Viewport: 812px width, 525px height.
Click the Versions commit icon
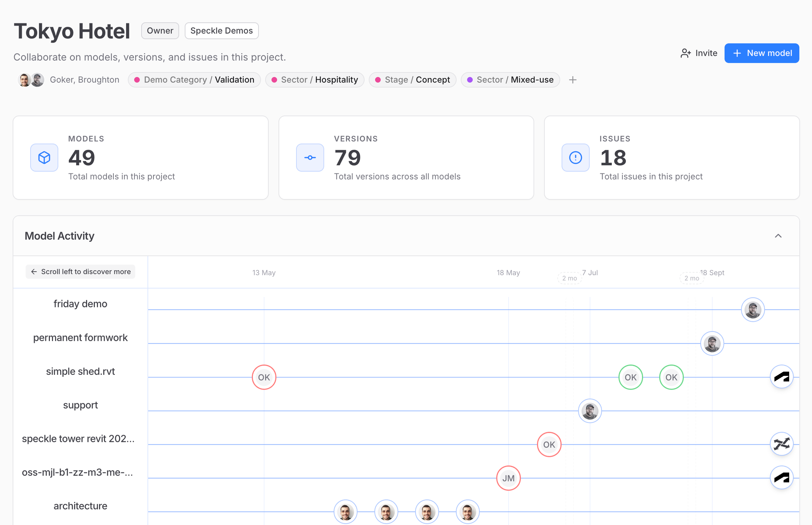tap(310, 158)
